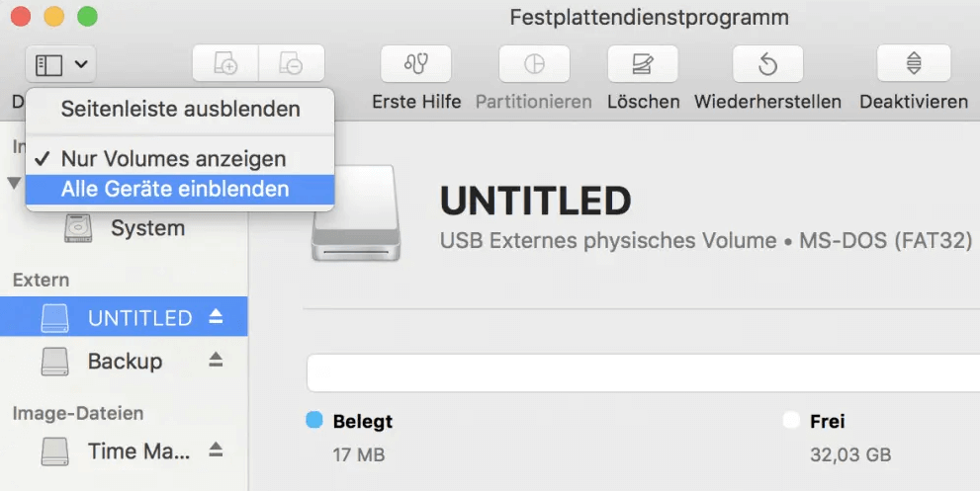Click the Partitionieren pie chart icon
Viewport: 980px width, 491px height.
(x=534, y=63)
